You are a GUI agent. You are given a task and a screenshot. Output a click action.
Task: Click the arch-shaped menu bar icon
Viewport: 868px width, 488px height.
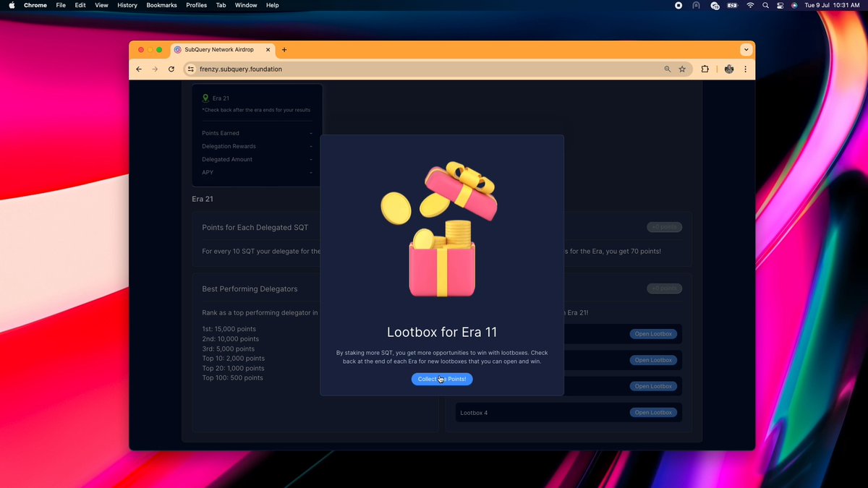tap(697, 5)
